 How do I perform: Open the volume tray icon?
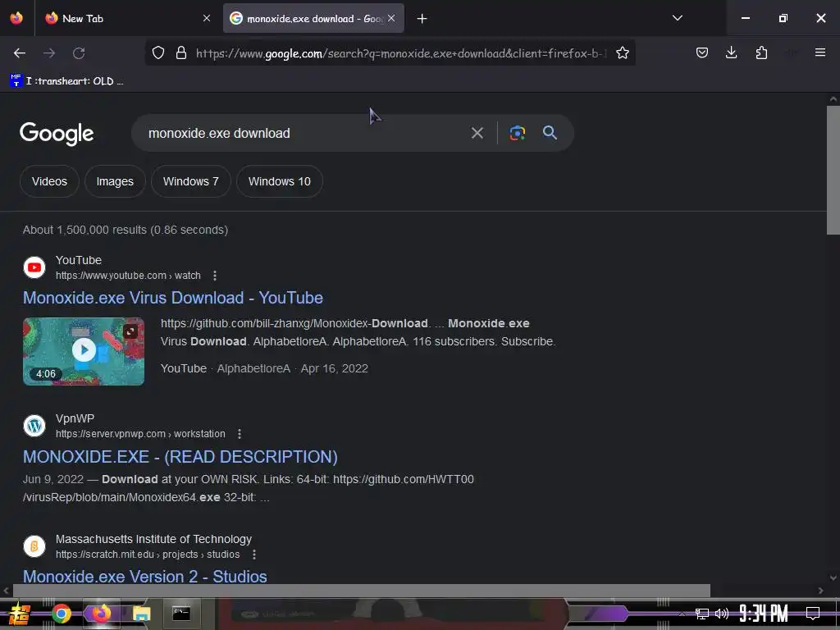pos(722,614)
